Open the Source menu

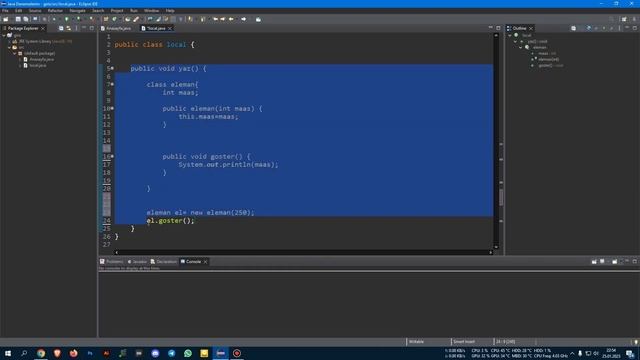[35, 11]
